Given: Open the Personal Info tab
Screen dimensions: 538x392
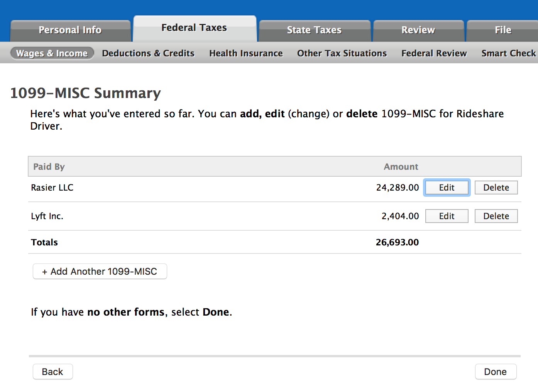Looking at the screenshot, I should coord(70,30).
